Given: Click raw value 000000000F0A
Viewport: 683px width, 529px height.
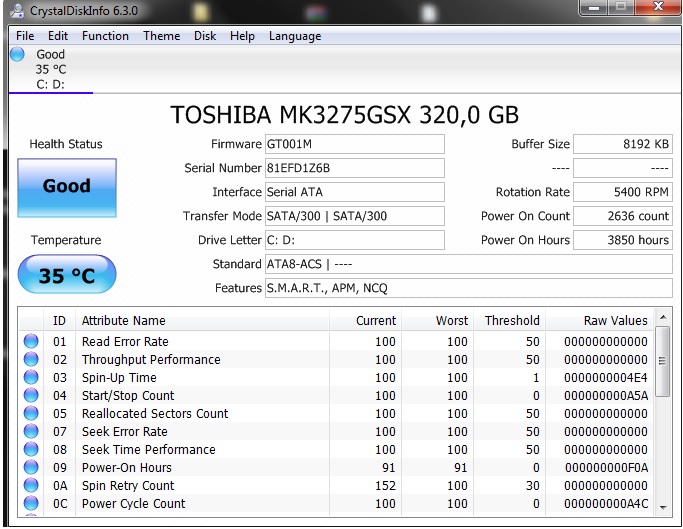Looking at the screenshot, I should coord(606,467).
